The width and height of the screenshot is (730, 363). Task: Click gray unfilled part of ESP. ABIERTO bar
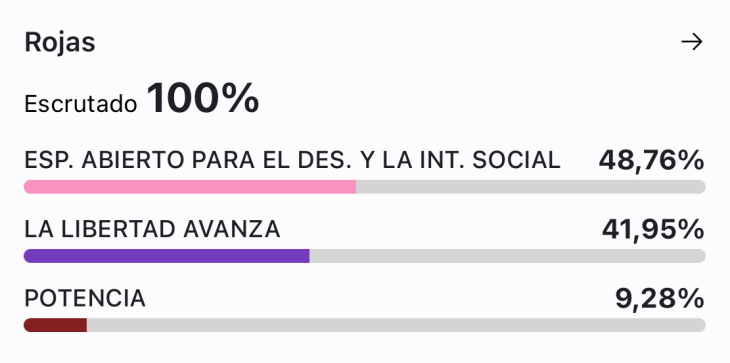531,187
